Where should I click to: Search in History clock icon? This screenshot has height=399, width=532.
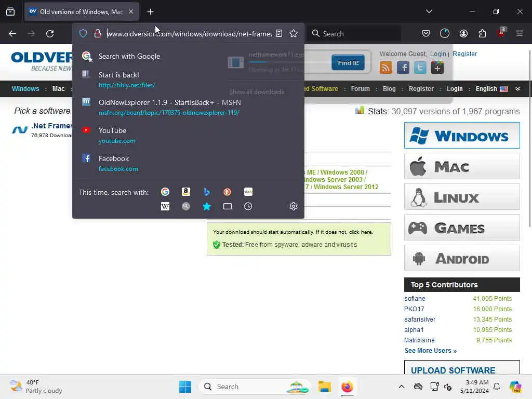248,206
